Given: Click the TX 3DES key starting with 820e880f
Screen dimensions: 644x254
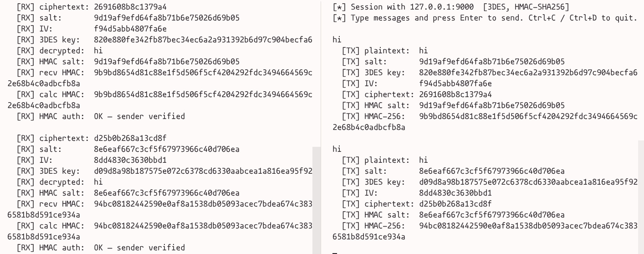Looking at the screenshot, I should (x=528, y=73).
